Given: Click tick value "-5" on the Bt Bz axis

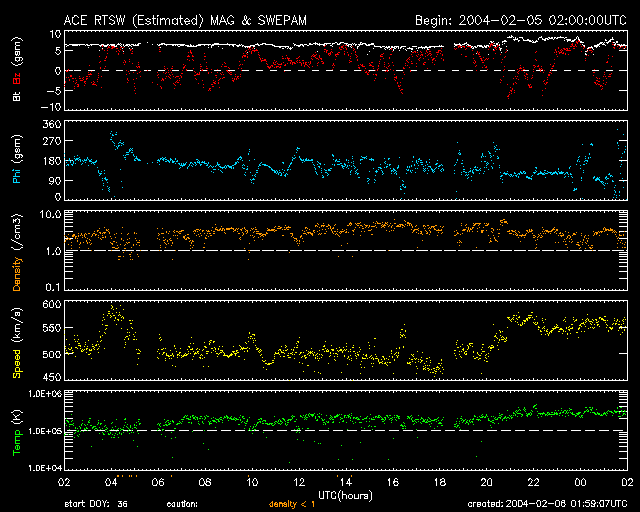Looking at the screenshot, I should [x=53, y=90].
